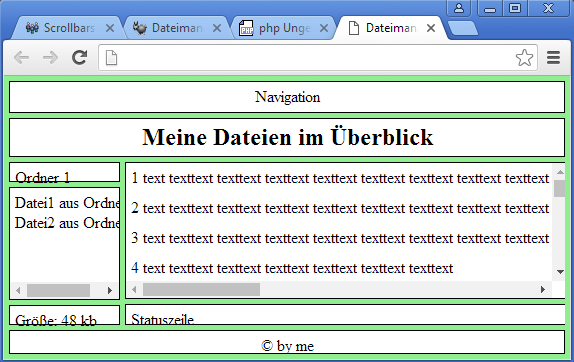The width and height of the screenshot is (574, 362).
Task: Click the down arrow of text area scrollbar
Action: click(x=560, y=272)
